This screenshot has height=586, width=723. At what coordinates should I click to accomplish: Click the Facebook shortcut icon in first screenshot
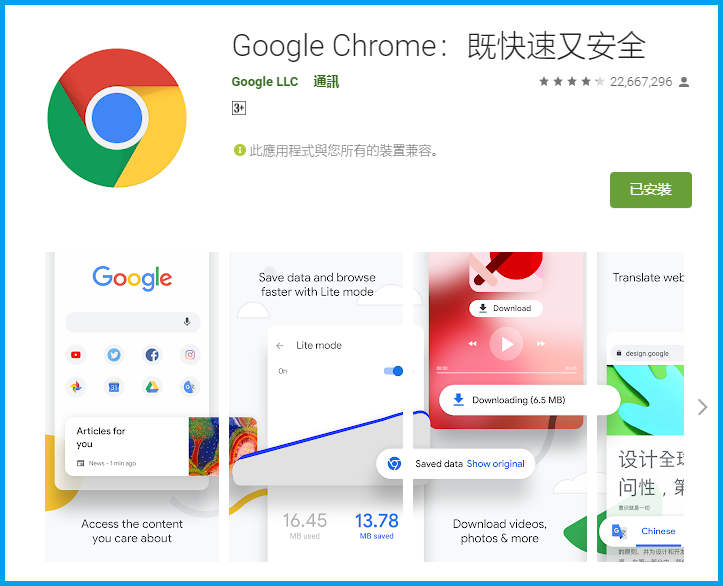[152, 355]
